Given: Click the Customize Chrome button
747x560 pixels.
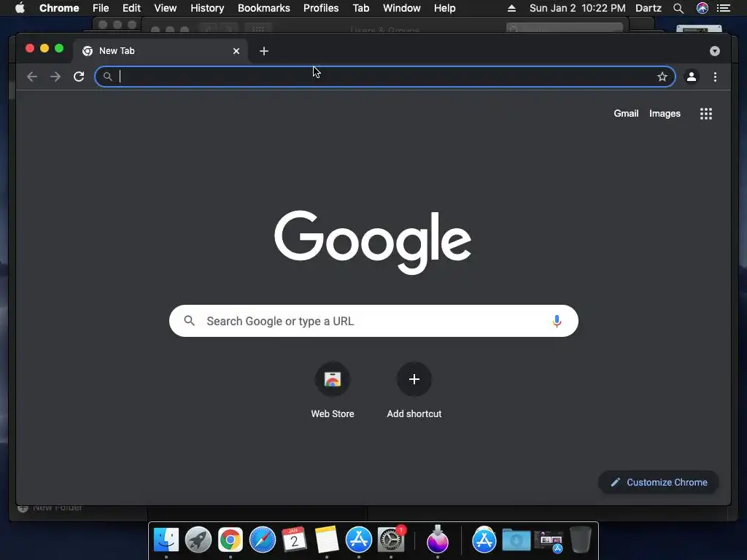Looking at the screenshot, I should 659,483.
